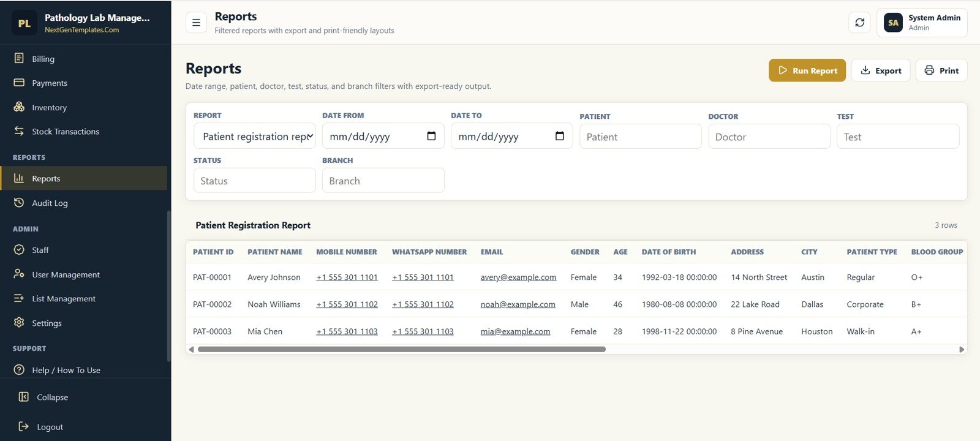Click the System Admin profile name
This screenshot has width=980, height=441.
tap(934, 18)
